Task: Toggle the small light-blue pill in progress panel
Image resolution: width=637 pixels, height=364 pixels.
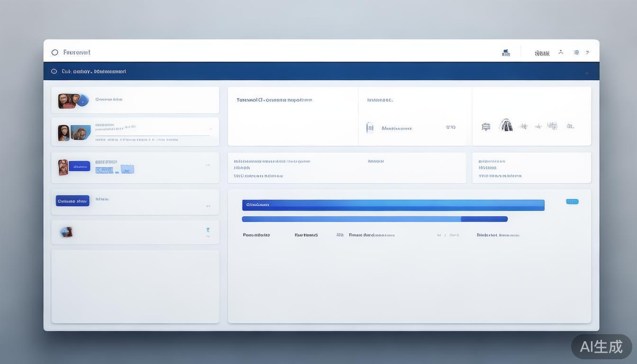Action: [x=572, y=201]
